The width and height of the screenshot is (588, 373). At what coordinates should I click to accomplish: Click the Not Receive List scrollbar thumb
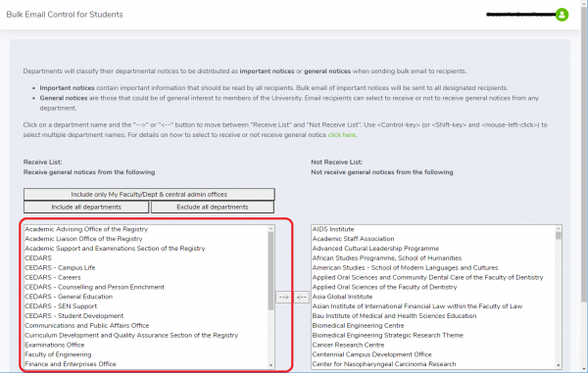tap(559, 236)
